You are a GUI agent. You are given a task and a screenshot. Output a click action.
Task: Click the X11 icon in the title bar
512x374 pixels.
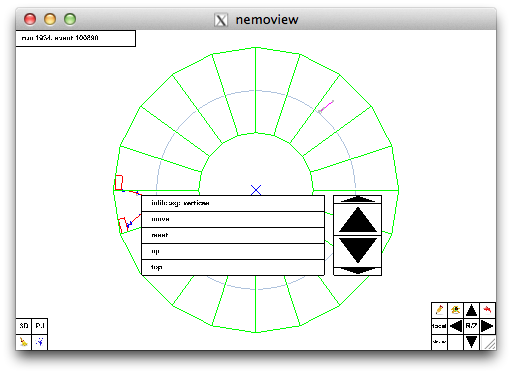[x=221, y=20]
